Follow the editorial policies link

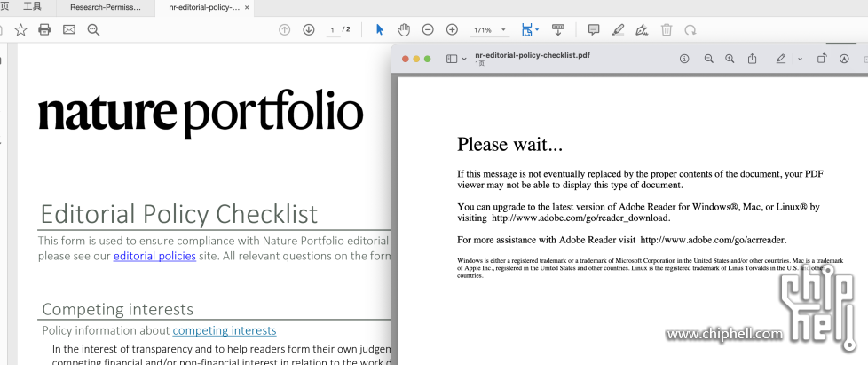(x=154, y=256)
